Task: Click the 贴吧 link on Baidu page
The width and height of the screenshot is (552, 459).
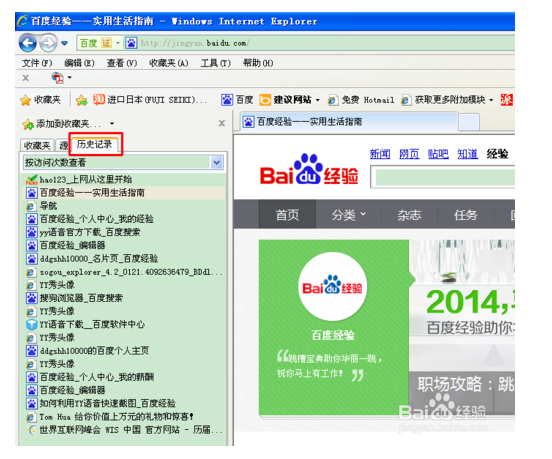Action: (x=438, y=154)
